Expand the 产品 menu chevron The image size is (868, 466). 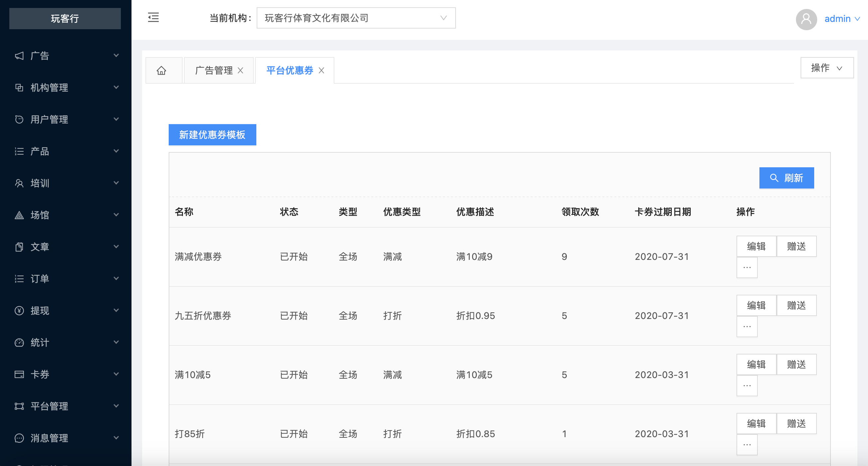point(116,151)
